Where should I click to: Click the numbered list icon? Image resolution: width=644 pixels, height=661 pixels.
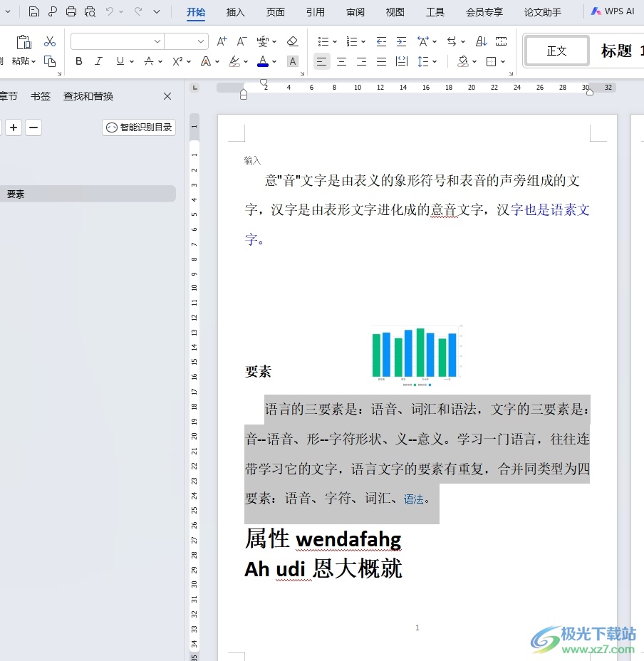click(351, 41)
